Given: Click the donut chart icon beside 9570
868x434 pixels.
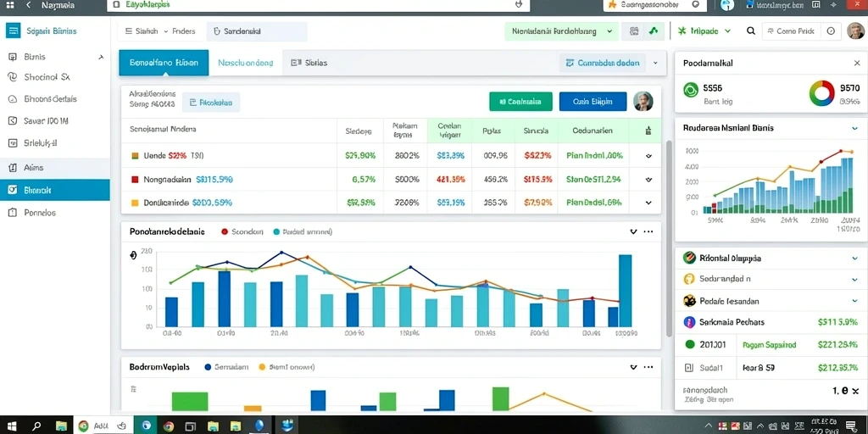Looking at the screenshot, I should point(821,93).
